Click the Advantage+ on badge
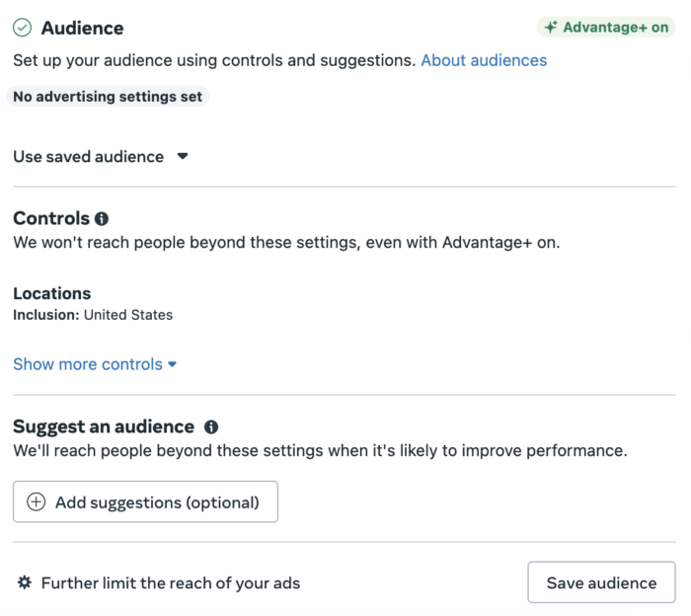691x616 pixels. (x=606, y=28)
